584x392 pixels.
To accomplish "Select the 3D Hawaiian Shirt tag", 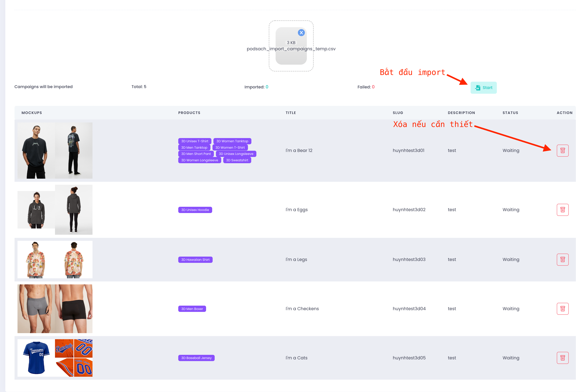I will click(195, 260).
